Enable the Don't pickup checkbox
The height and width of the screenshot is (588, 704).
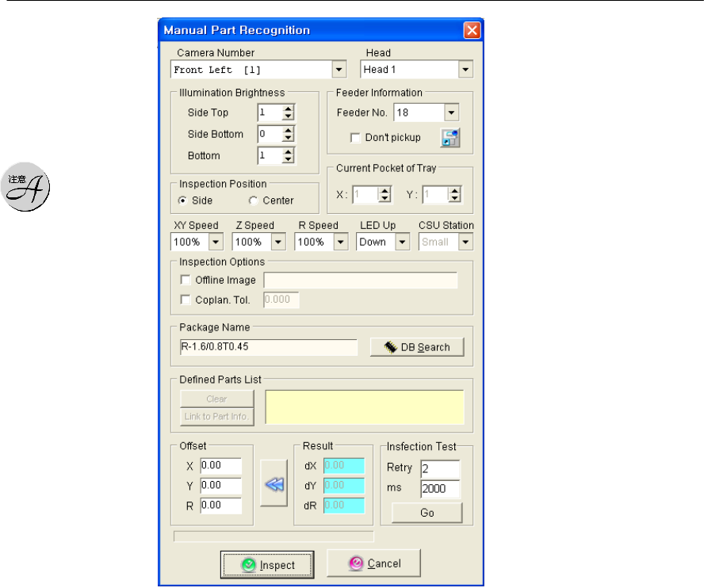coord(355,138)
